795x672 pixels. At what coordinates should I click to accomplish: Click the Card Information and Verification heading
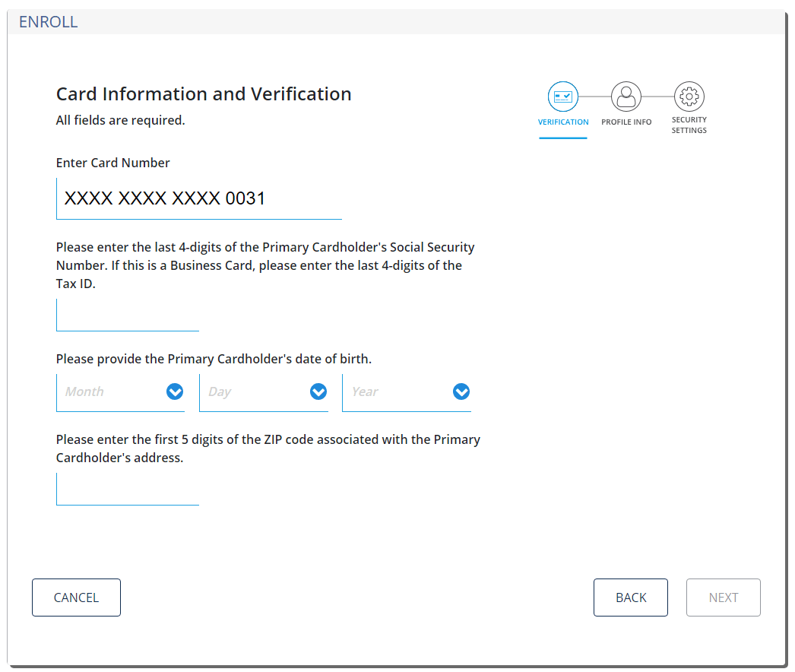click(x=204, y=94)
